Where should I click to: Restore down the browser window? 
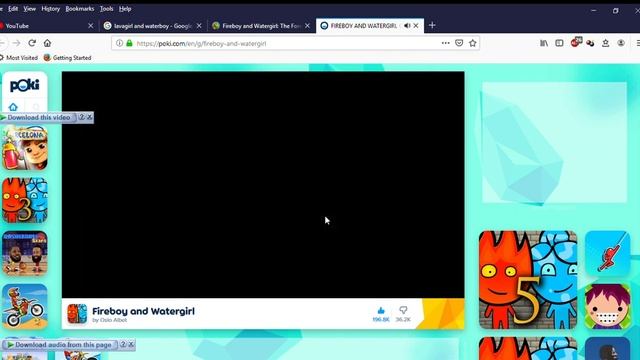click(x=616, y=11)
